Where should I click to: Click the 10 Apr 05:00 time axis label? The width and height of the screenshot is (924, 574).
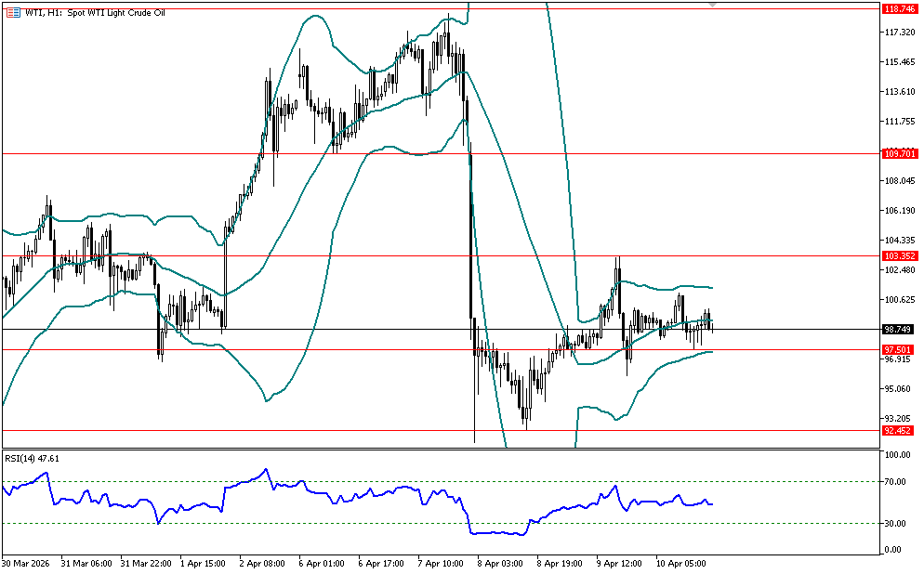pos(680,563)
